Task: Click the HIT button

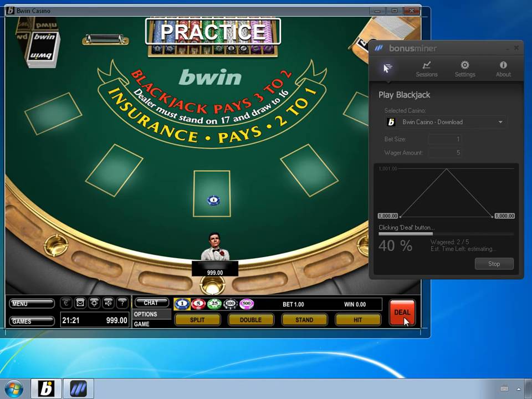Action: click(357, 320)
